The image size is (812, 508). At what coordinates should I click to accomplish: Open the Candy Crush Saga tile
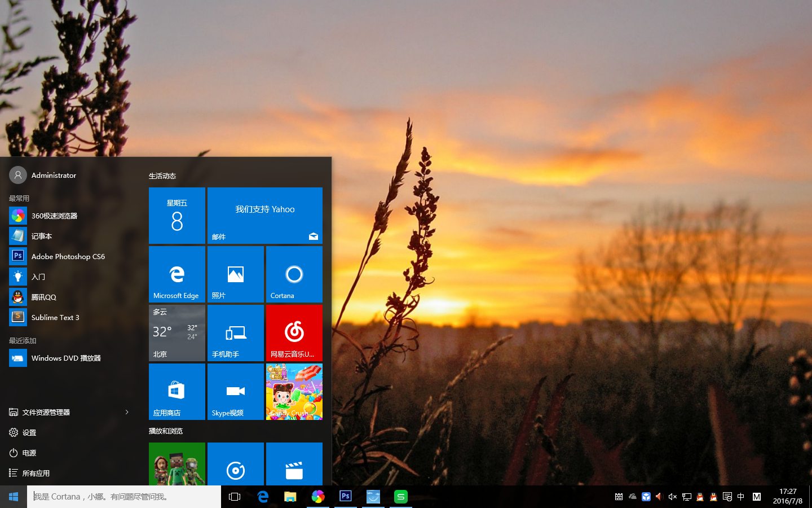tap(294, 392)
